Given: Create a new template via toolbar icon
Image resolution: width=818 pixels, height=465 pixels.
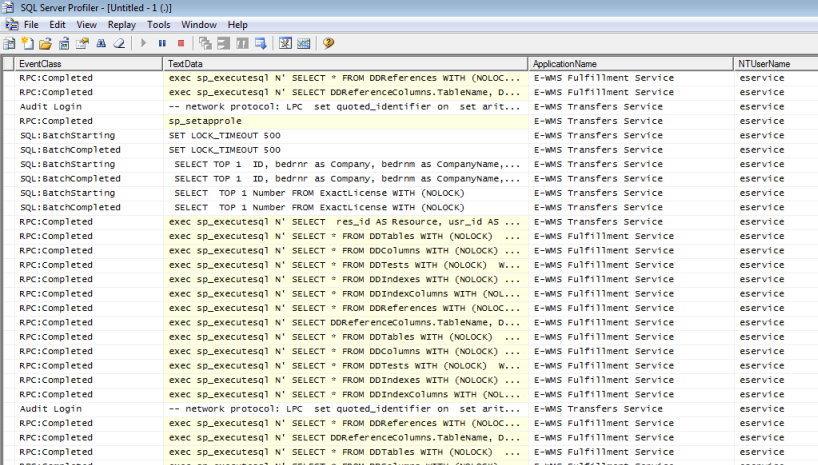Looking at the screenshot, I should tap(28, 43).
